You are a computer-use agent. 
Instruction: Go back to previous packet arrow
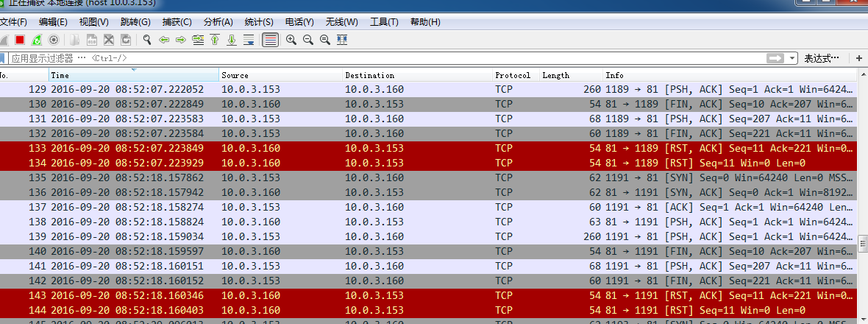[164, 40]
